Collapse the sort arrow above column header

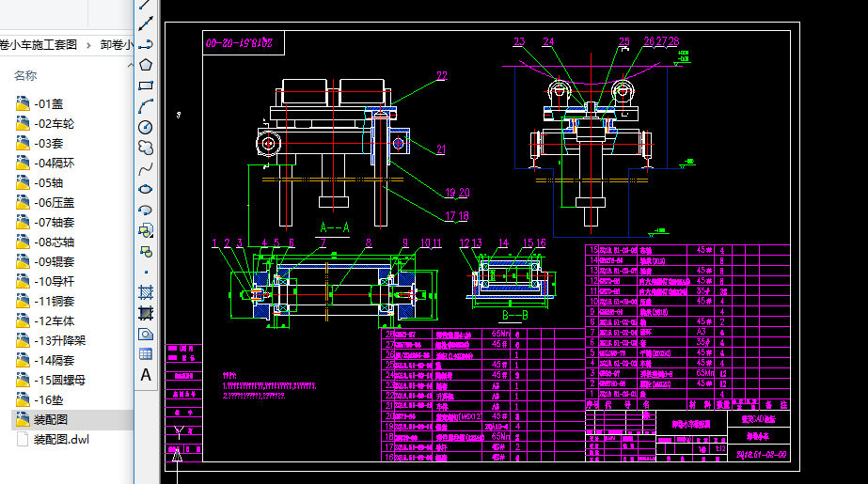click(x=67, y=59)
